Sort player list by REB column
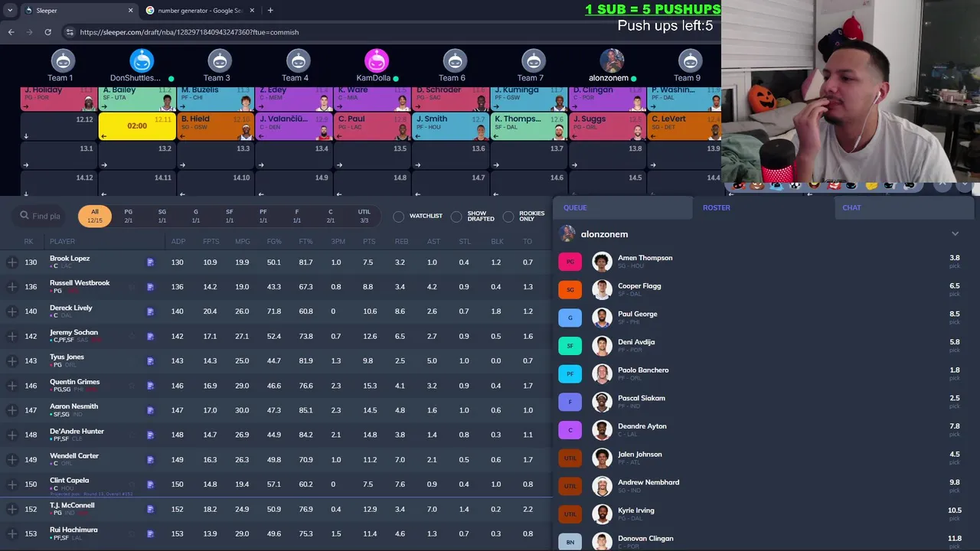The image size is (980, 551). point(400,241)
